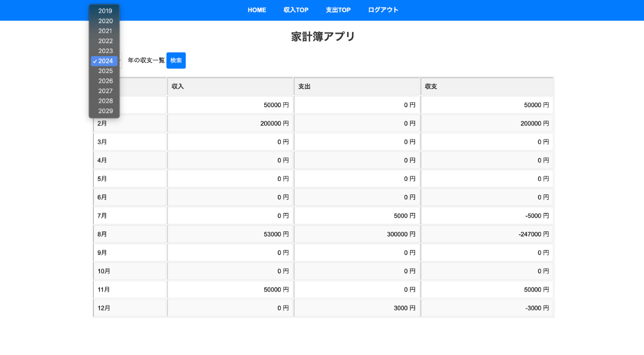The image size is (644, 355).
Task: Choose 2027 in the year options
Action: (105, 91)
